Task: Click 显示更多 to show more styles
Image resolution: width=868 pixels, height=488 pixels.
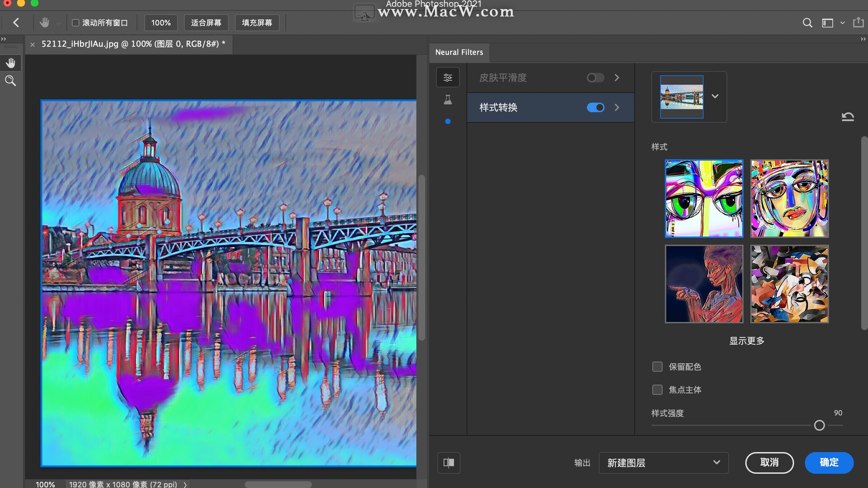Action: click(x=746, y=341)
